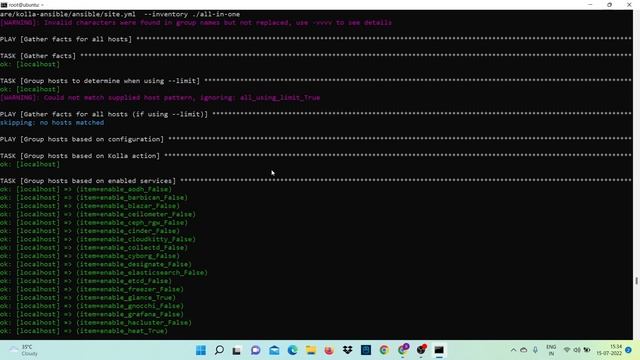Click the enable_gnocchi_False output line
The height and width of the screenshot is (360, 640).
[92, 306]
